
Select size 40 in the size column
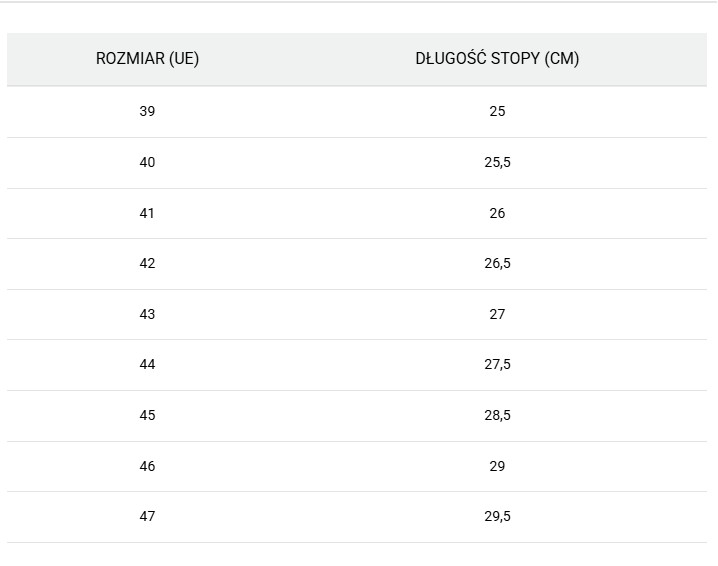[x=147, y=162]
